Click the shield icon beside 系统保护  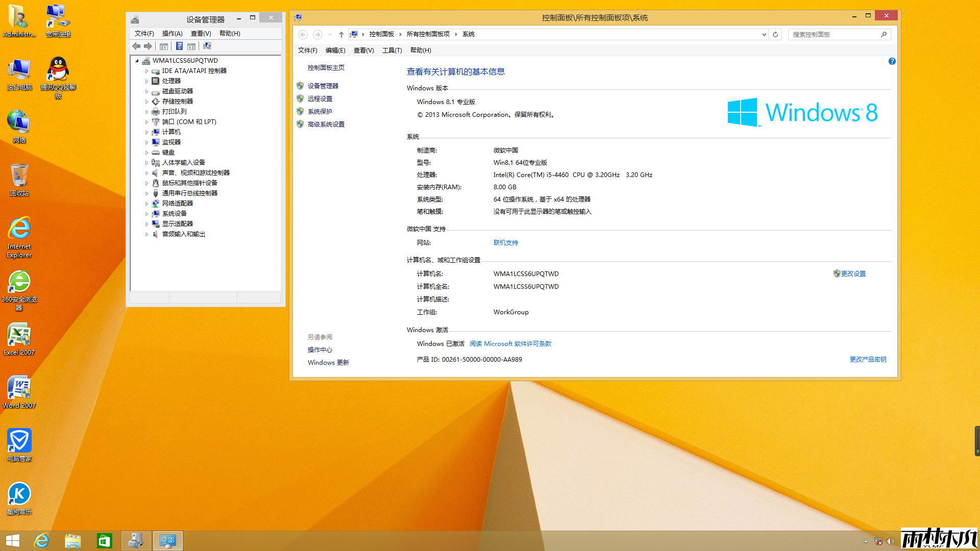[x=300, y=111]
